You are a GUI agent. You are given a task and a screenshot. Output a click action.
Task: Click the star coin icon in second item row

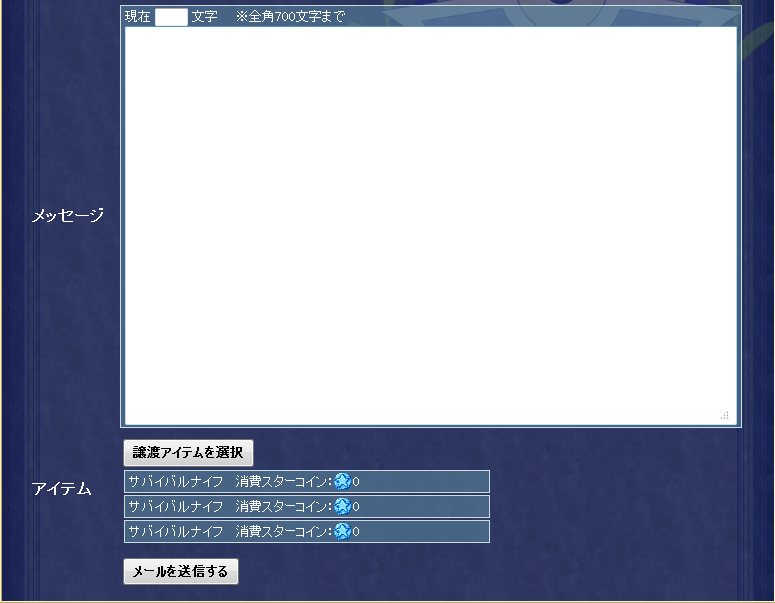coord(342,506)
